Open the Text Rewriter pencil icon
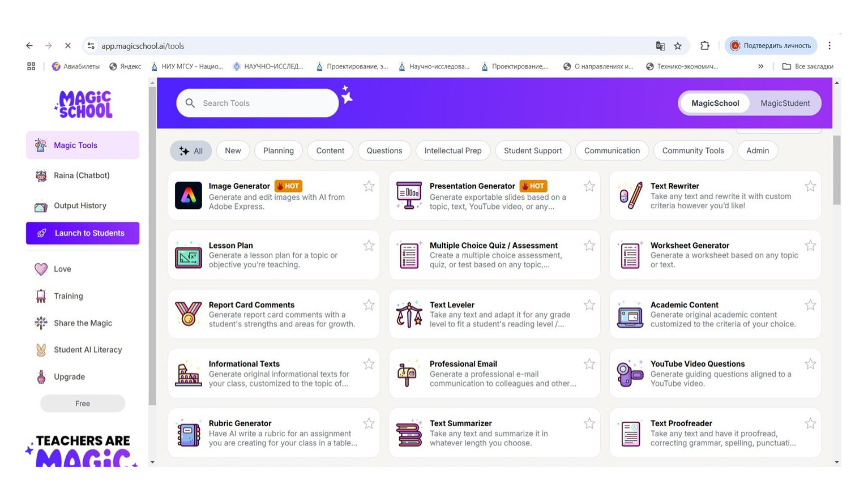Viewport: 868px width, 489px height. click(630, 196)
